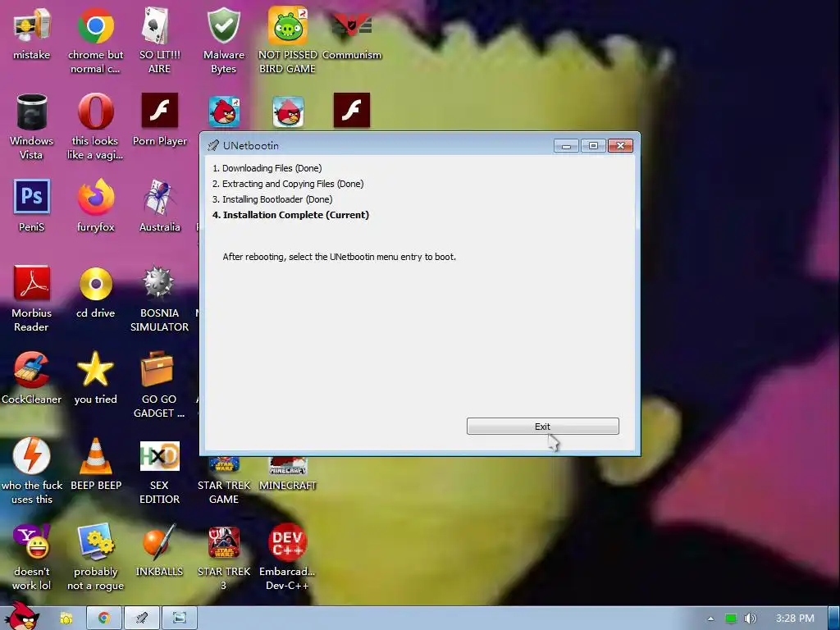This screenshot has width=840, height=630.
Task: Click '1. Downloading Files (Done)' line
Action: click(x=267, y=168)
